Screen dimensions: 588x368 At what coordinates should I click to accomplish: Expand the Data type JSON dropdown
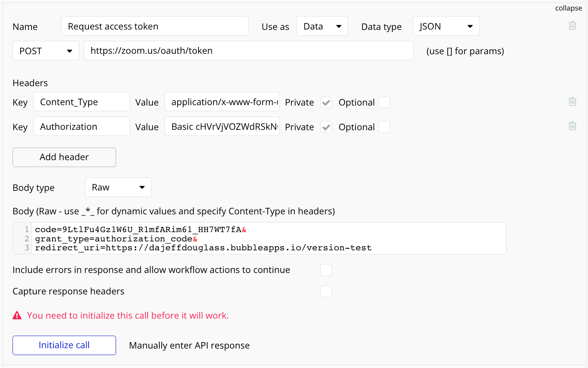click(446, 26)
